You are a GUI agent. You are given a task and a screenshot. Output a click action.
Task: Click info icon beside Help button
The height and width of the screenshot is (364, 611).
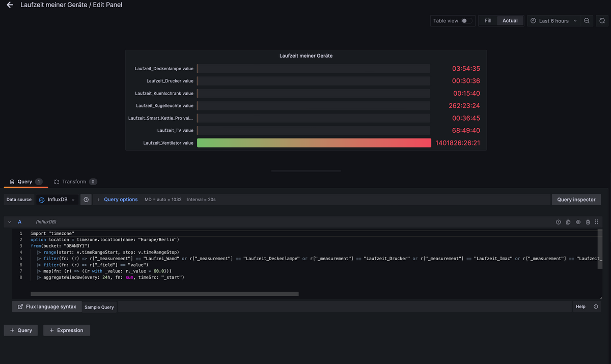coord(596,306)
